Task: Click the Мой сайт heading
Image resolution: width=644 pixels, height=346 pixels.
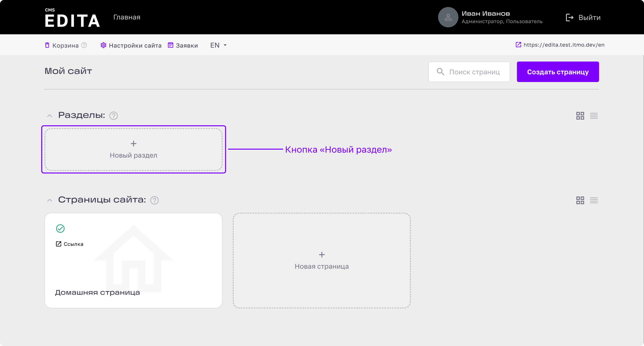Action: click(68, 71)
